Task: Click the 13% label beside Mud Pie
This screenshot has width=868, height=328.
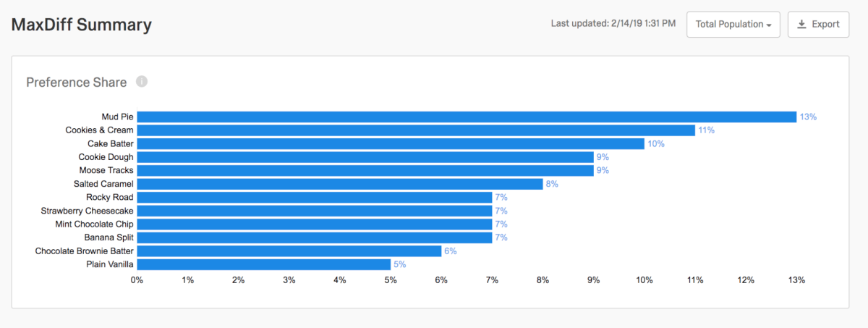Action: click(807, 117)
